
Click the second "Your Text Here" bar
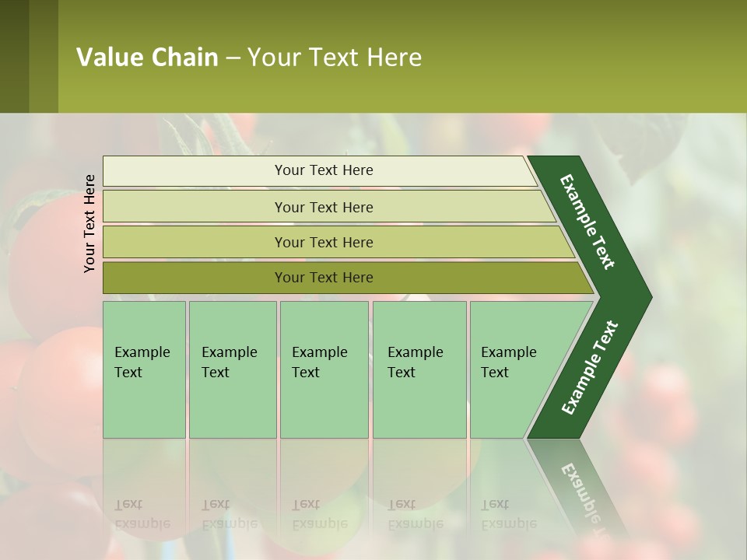tap(323, 207)
